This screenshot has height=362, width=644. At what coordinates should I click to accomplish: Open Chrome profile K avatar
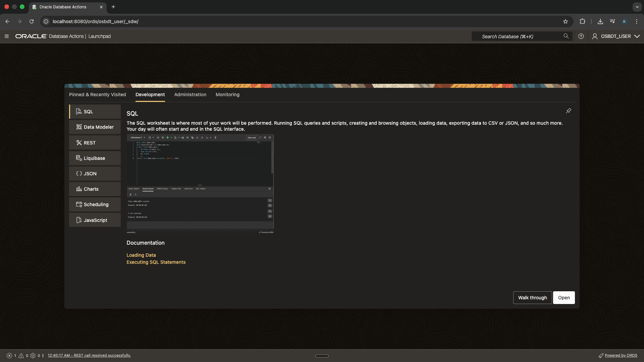[624, 21]
